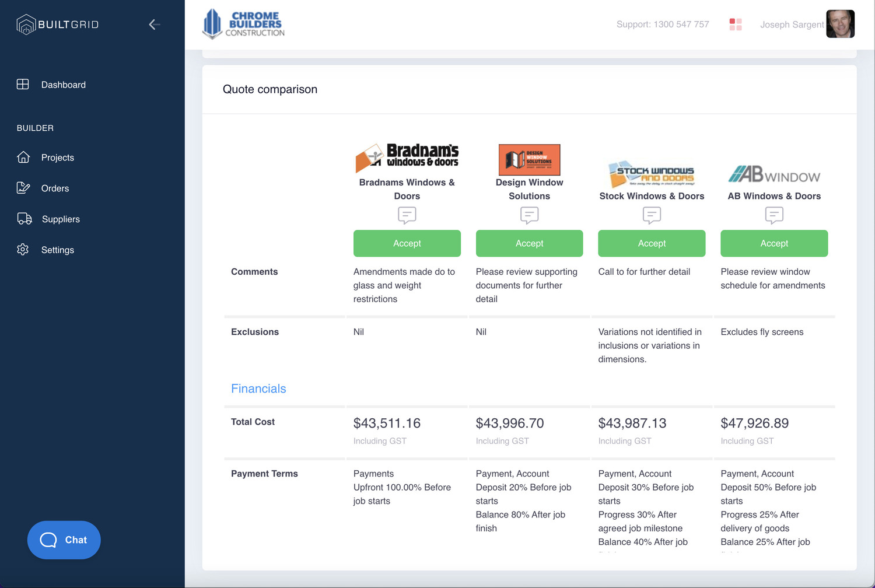This screenshot has height=588, width=875.
Task: Open Settings in the sidebar
Action: (x=57, y=250)
